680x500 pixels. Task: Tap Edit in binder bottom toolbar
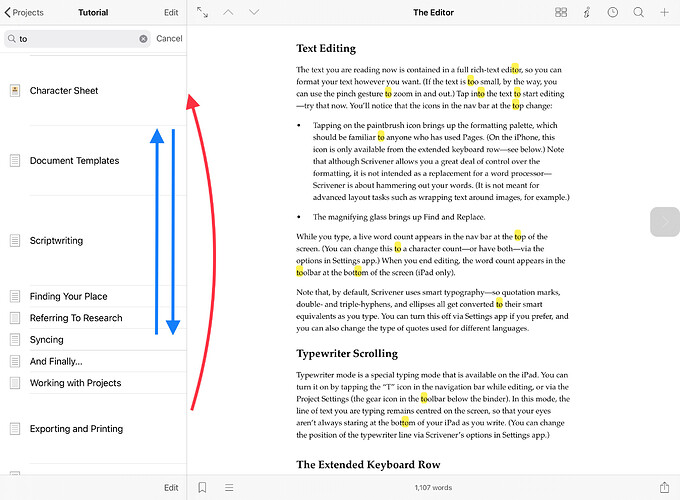click(x=171, y=487)
